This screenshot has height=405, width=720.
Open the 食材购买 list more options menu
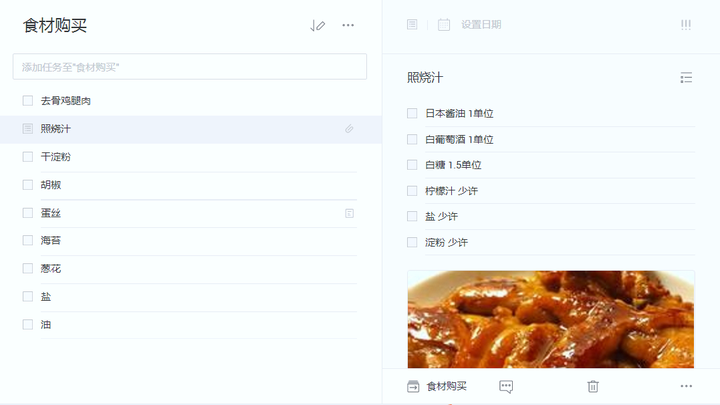pos(348,25)
